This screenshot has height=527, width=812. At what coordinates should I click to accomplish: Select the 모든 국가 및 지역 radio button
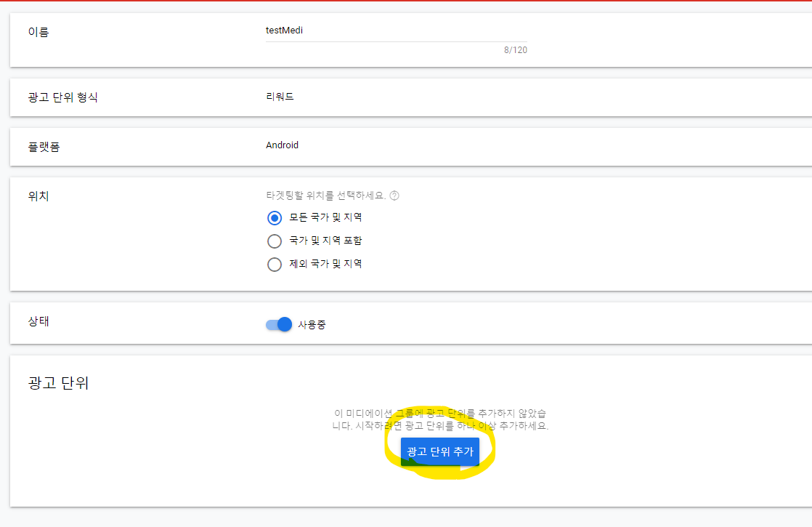275,217
